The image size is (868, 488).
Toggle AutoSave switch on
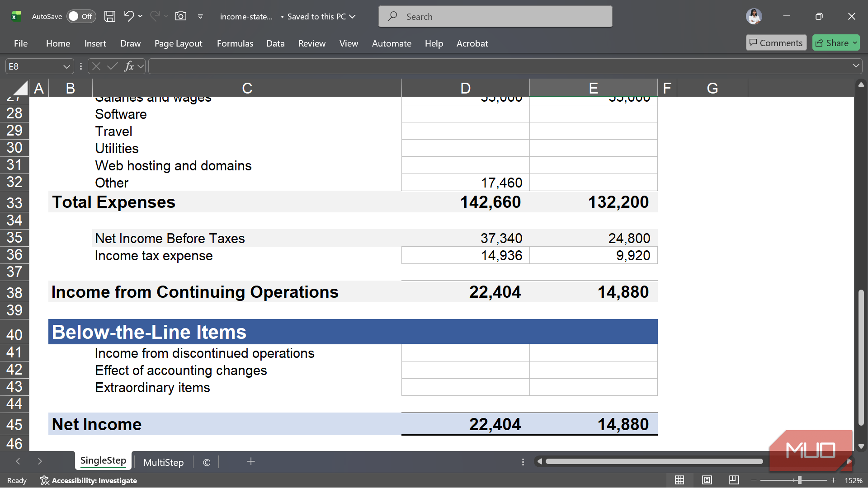[81, 16]
